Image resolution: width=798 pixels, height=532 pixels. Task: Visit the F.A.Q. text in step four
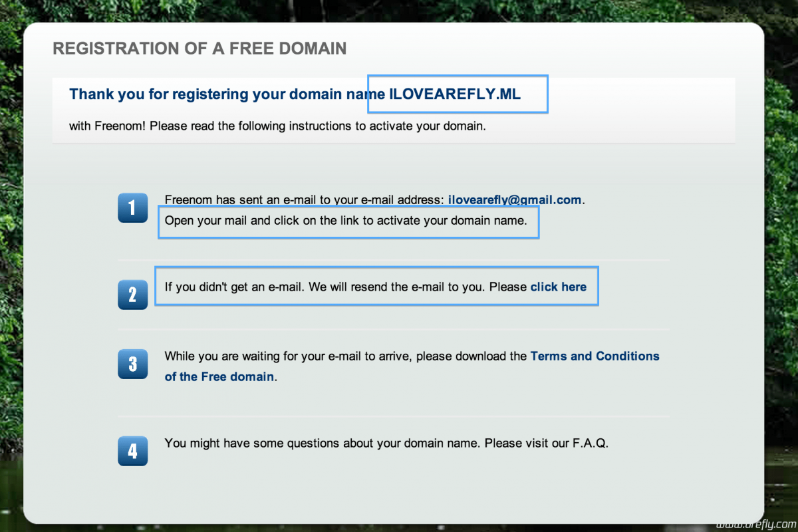(590, 442)
